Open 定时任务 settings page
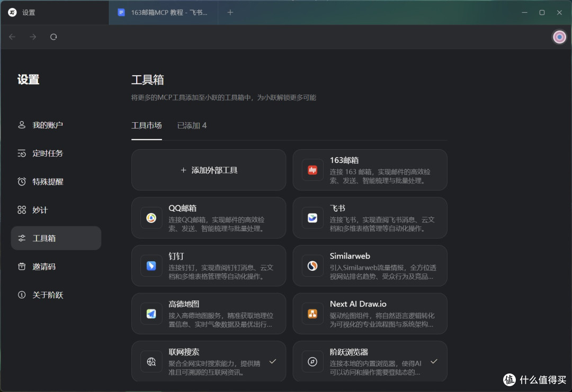 56,153
